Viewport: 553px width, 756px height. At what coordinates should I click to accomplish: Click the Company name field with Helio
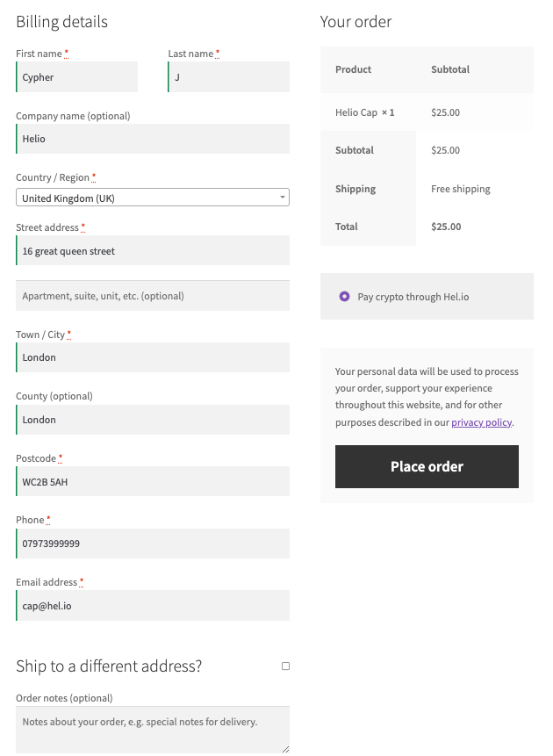[153, 139]
